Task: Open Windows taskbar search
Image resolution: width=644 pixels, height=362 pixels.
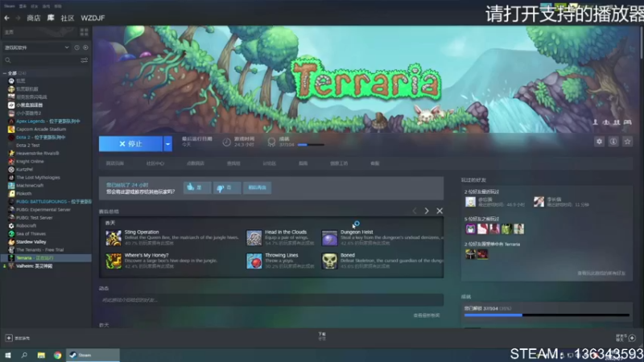Action: 24,355
